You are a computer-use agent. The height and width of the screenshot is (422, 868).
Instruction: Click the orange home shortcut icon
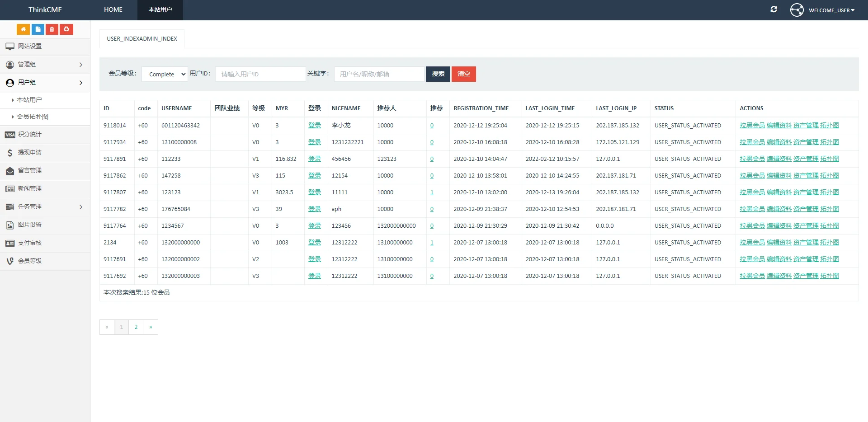click(x=23, y=29)
